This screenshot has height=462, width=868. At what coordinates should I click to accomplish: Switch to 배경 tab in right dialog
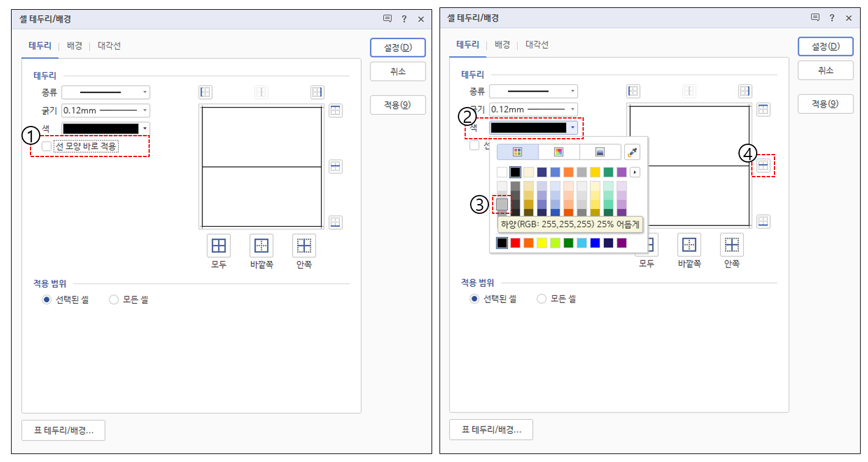pos(502,45)
